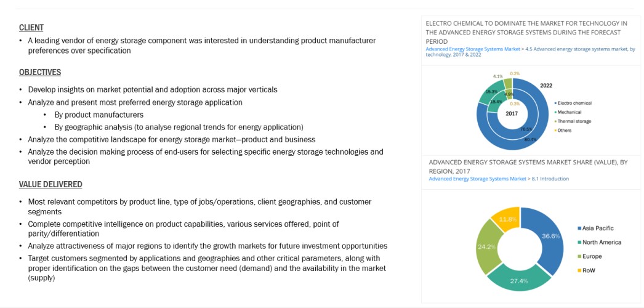Click the VALUE DELIVERED section heading
The height and width of the screenshot is (308, 644).
click(x=50, y=184)
